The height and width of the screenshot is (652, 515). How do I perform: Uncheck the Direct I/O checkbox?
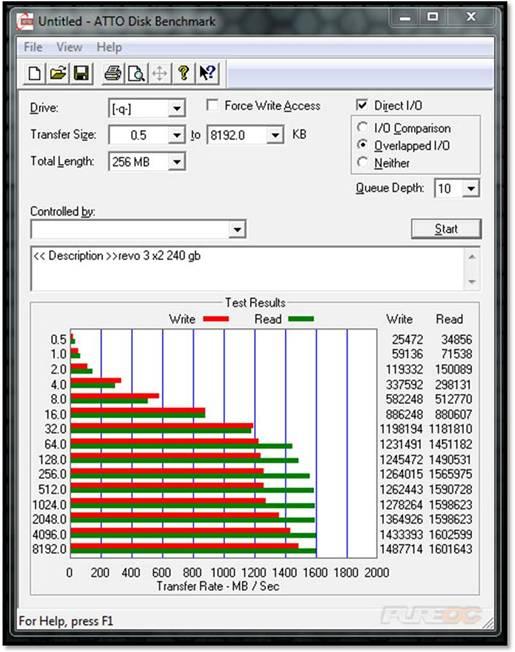362,105
